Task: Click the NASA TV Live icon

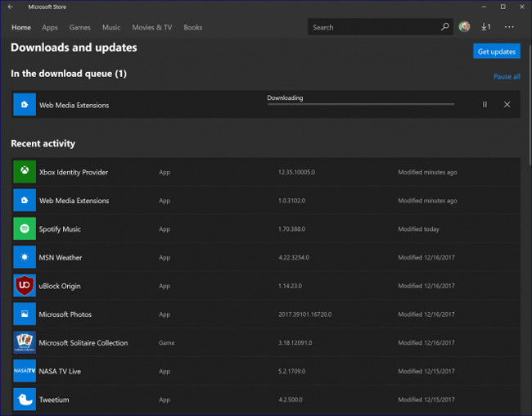Action: [x=25, y=371]
